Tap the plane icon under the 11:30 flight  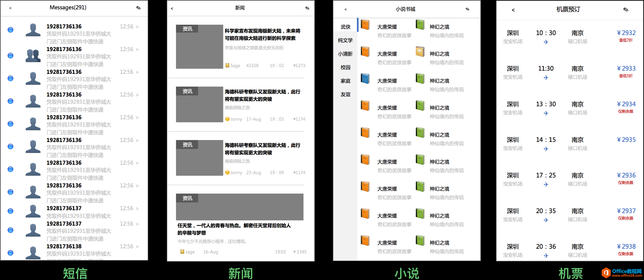pos(546,78)
